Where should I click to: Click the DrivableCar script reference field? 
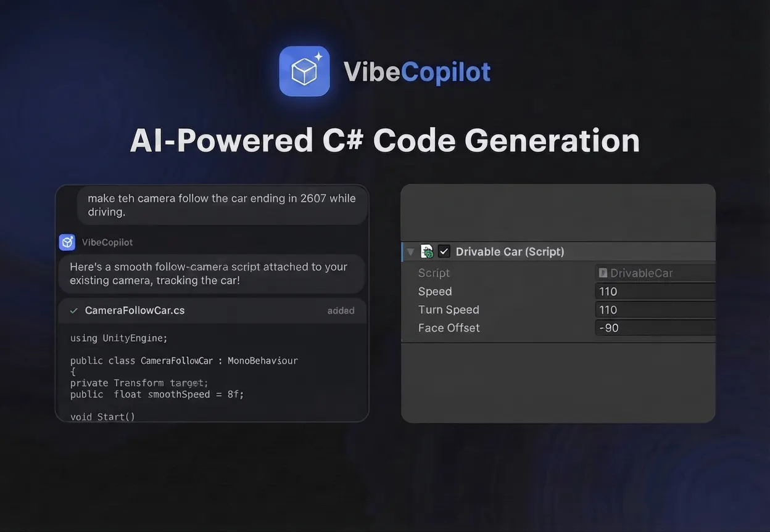pos(655,273)
